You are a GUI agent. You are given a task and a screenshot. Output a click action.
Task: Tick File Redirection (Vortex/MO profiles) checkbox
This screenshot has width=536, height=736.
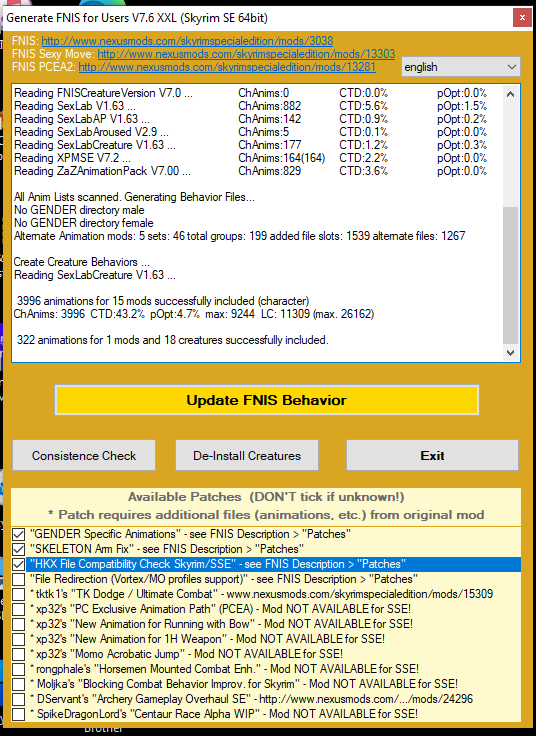coord(19,579)
